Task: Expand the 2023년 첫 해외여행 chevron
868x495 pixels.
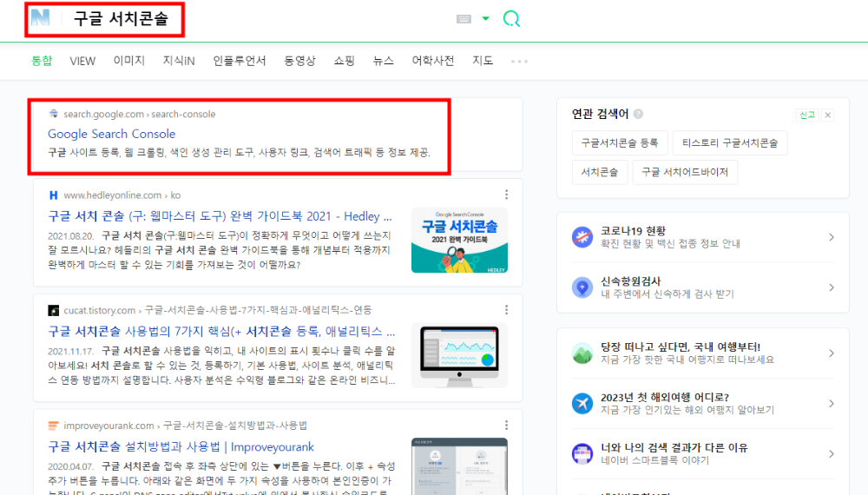Action: [831, 403]
